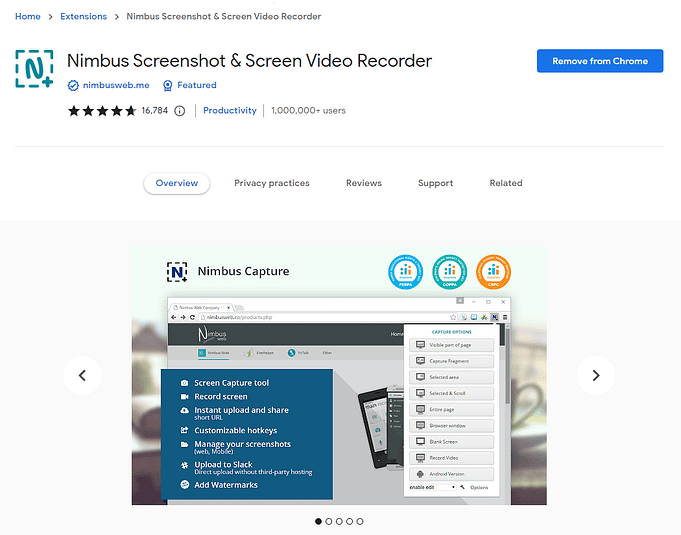Click the five-star rating display
Image resolution: width=681 pixels, height=535 pixels.
(102, 111)
